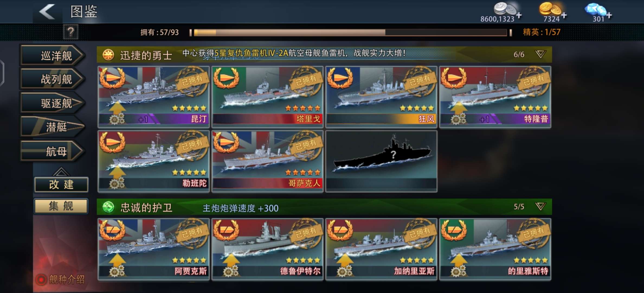Add diamonds with plus icon
The height and width of the screenshot is (293, 644).
tap(609, 15)
